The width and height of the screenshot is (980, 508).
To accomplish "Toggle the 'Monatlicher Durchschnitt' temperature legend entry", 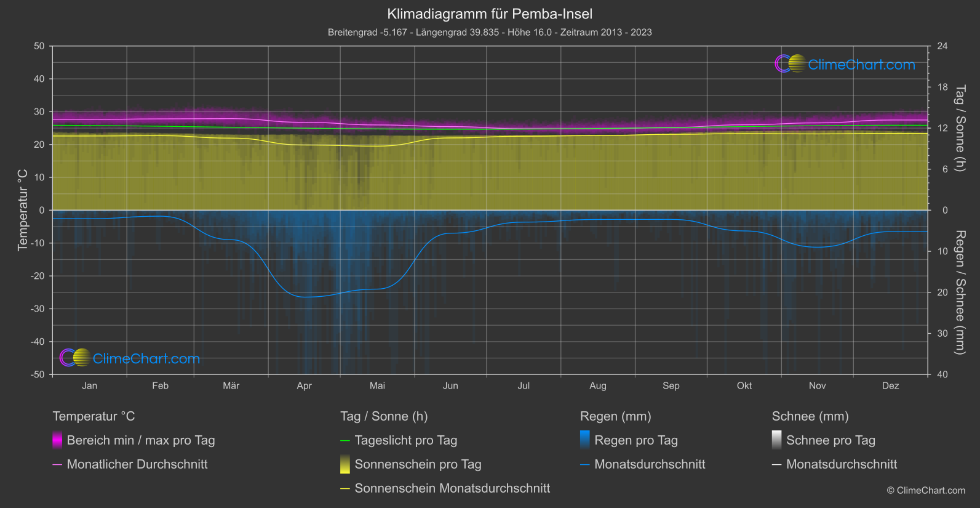I will point(137,464).
